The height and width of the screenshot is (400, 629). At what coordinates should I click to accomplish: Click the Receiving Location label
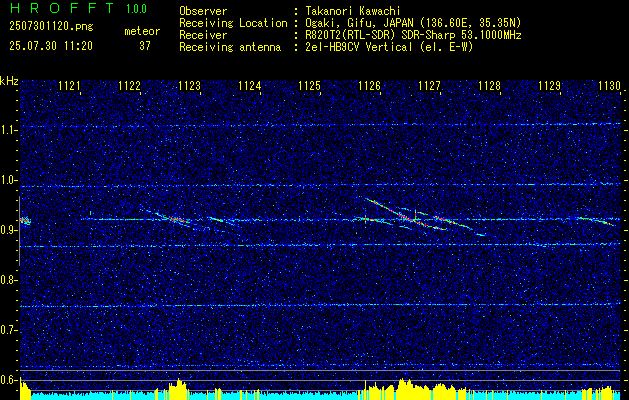coord(233,23)
